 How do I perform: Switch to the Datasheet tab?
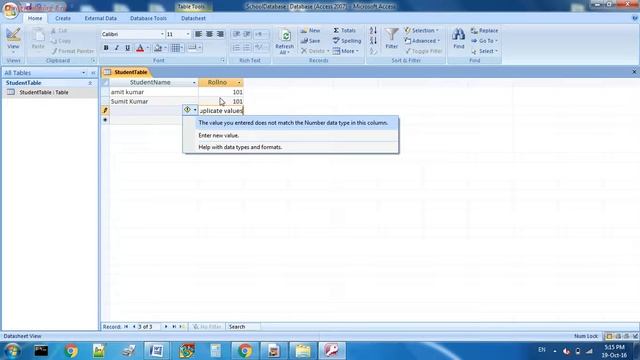tap(193, 18)
